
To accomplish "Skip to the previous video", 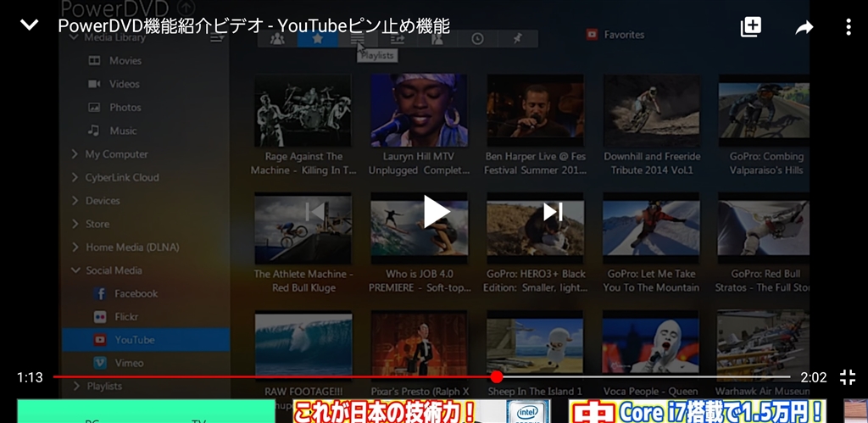I will (315, 212).
